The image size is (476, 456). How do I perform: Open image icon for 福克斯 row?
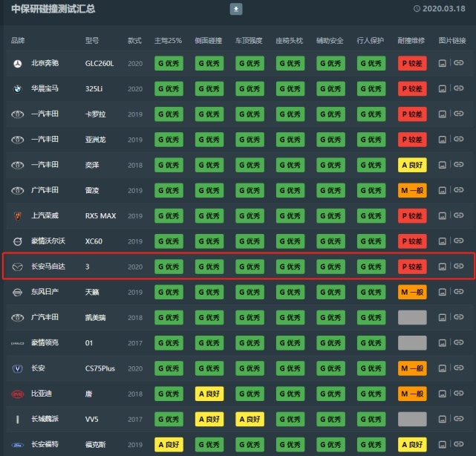pos(443,445)
